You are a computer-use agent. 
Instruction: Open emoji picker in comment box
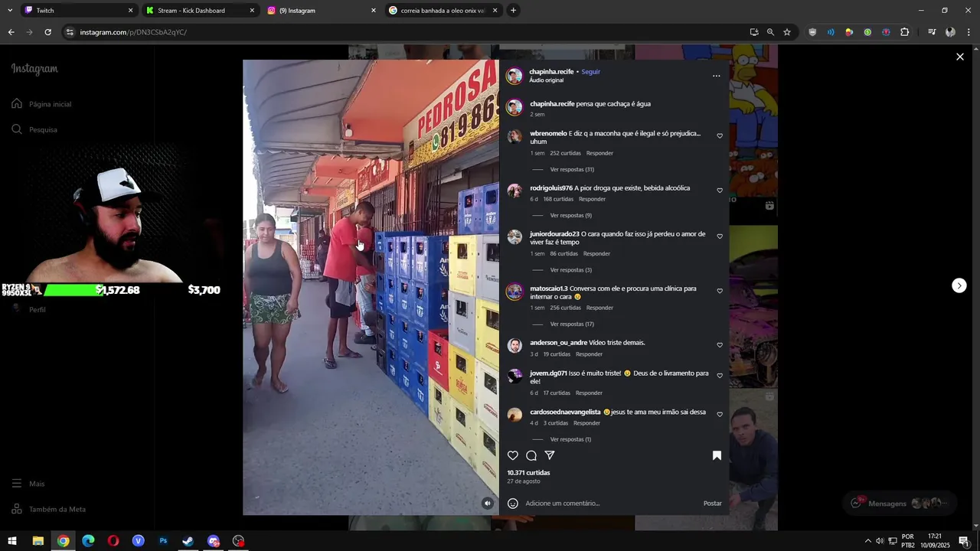point(513,504)
